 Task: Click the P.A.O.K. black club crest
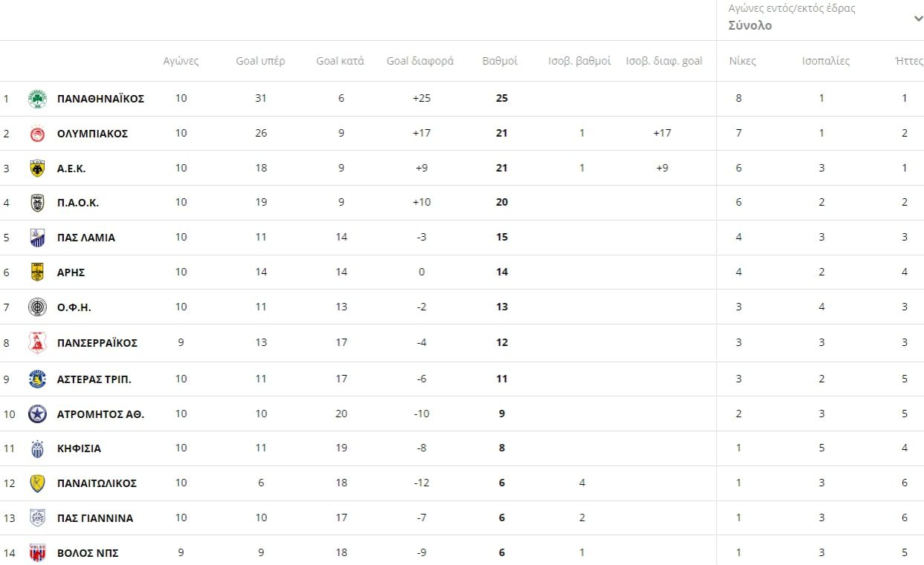(37, 203)
